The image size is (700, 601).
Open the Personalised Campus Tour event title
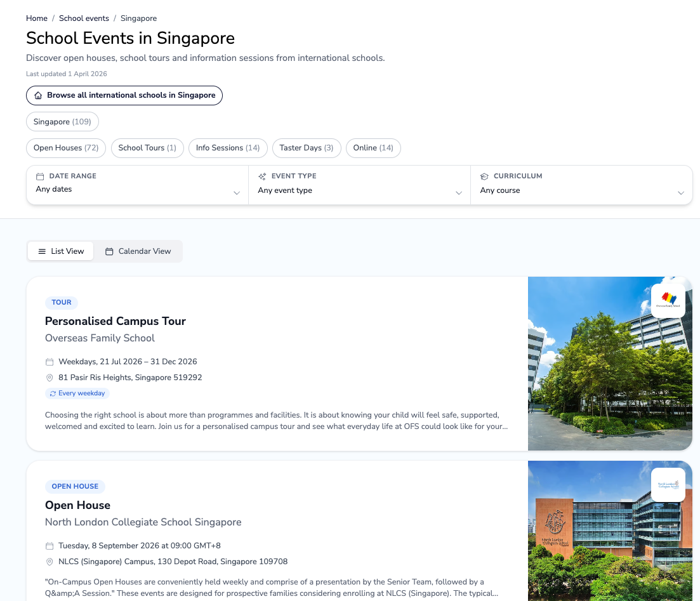coord(115,321)
